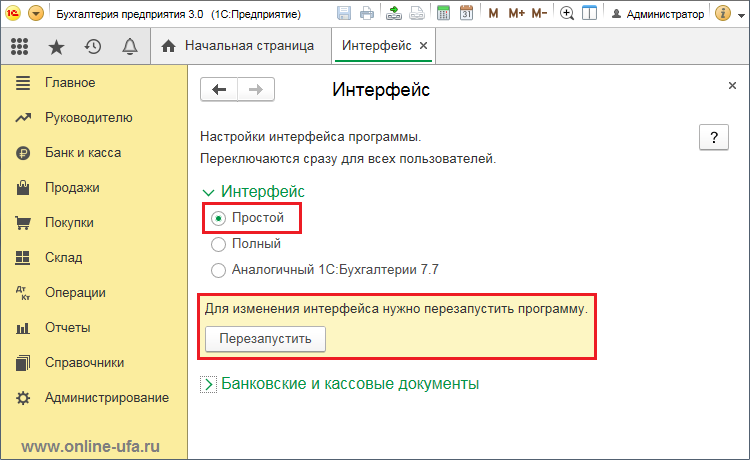The height and width of the screenshot is (460, 750).
Task: Click the zoom magnifier icon
Action: click(x=567, y=13)
